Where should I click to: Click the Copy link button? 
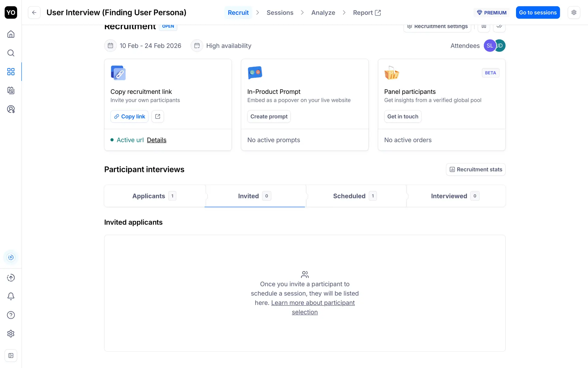pyautogui.click(x=129, y=117)
